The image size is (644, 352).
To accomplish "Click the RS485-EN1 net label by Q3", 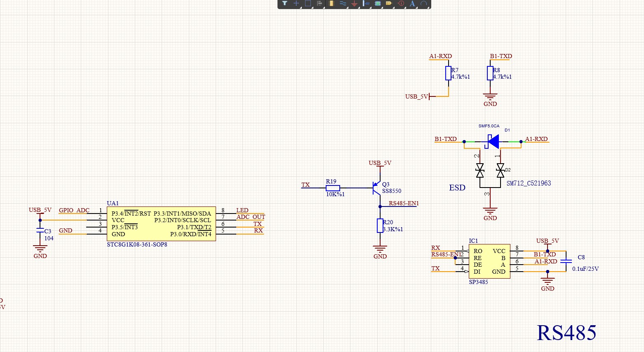I will click(404, 203).
